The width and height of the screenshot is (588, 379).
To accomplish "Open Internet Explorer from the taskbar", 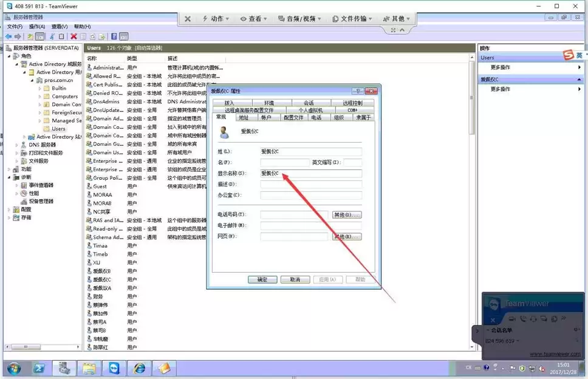I will (x=139, y=369).
